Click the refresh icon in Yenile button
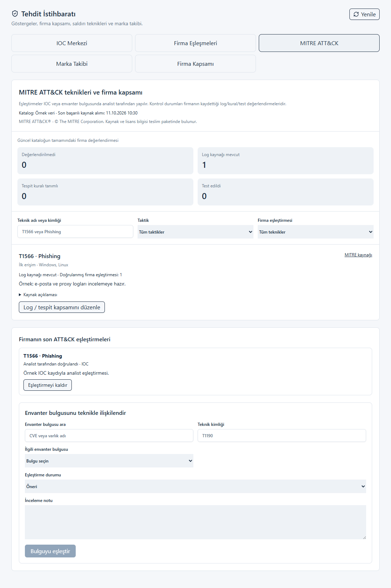 tap(356, 14)
